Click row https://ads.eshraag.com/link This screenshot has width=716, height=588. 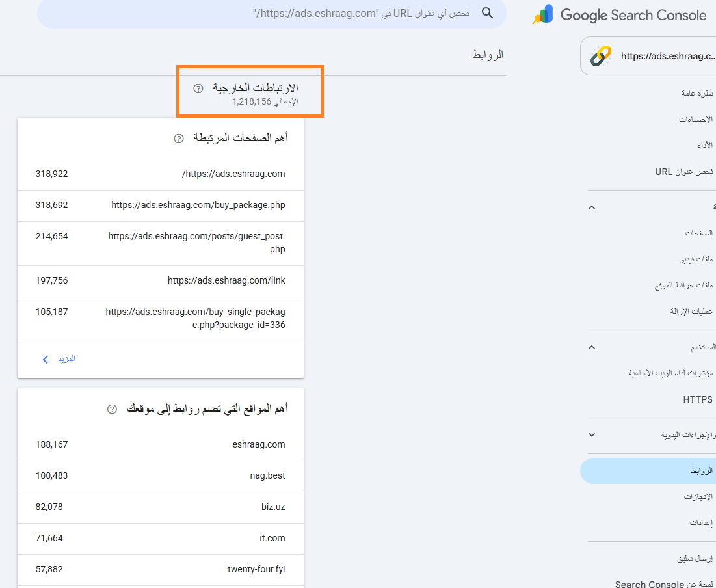pyautogui.click(x=161, y=281)
